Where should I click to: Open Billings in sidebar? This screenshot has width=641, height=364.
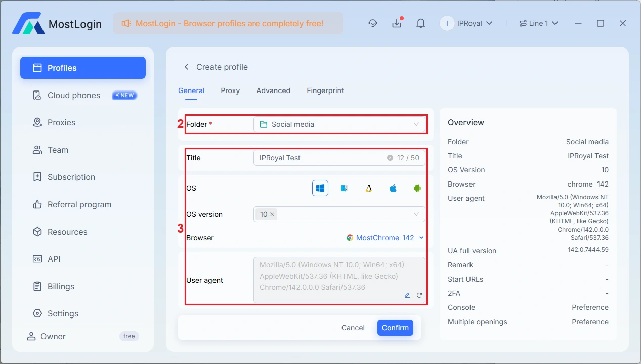pos(83,286)
